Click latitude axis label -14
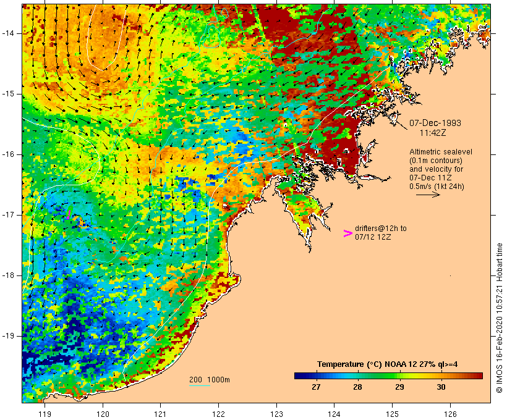Image resolution: width=507 pixels, height=420 pixels. tap(8, 33)
